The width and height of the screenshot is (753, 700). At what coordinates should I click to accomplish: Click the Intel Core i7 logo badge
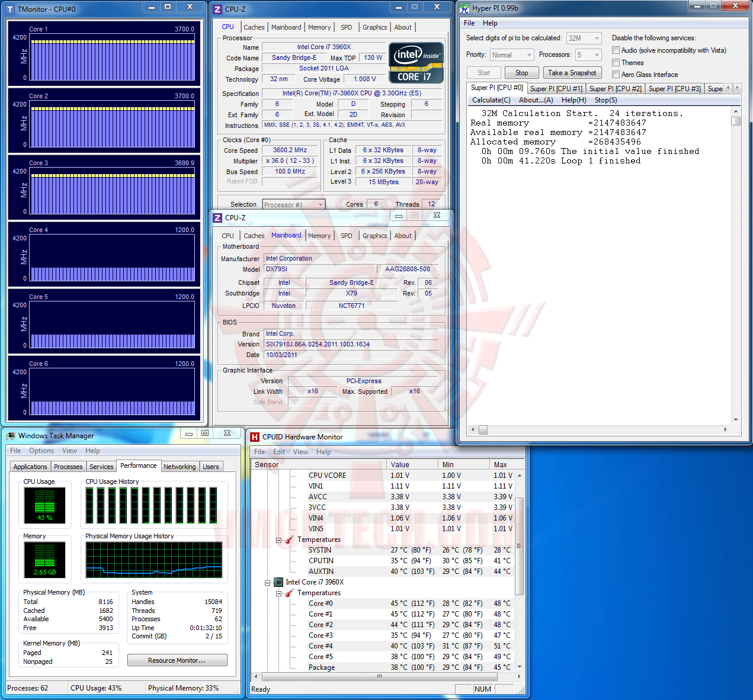coord(416,62)
